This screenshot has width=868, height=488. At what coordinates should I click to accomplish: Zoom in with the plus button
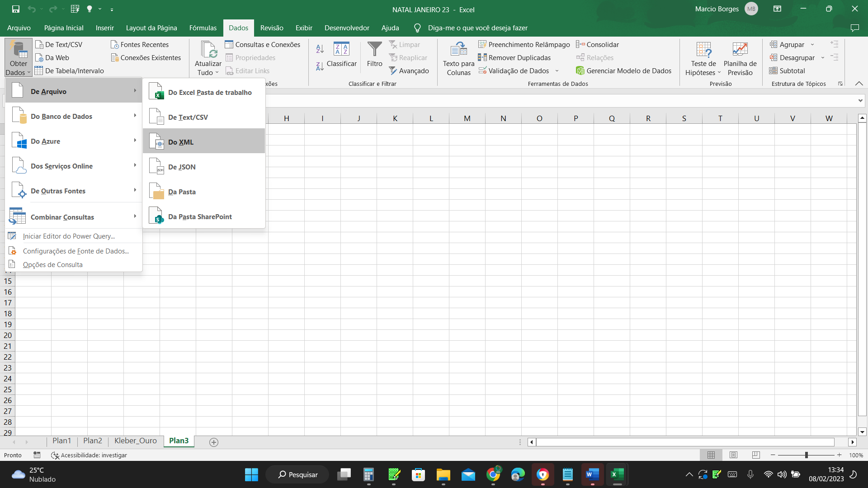840,455
